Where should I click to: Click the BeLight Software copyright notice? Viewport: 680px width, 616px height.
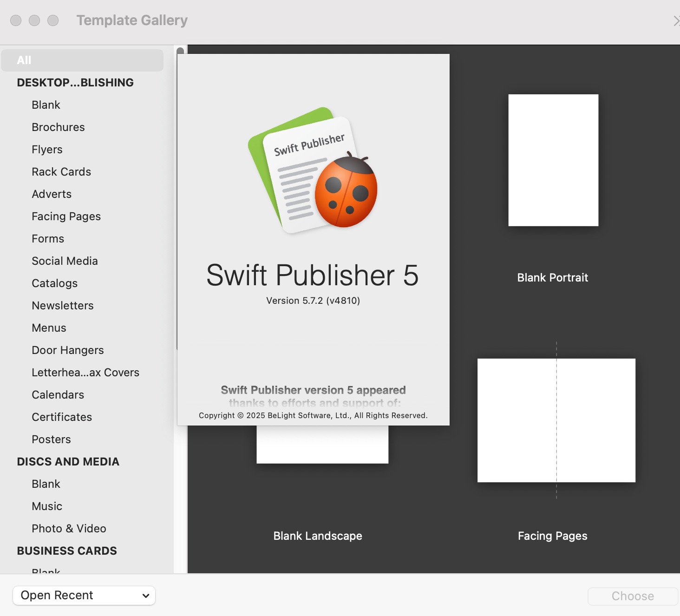(313, 416)
